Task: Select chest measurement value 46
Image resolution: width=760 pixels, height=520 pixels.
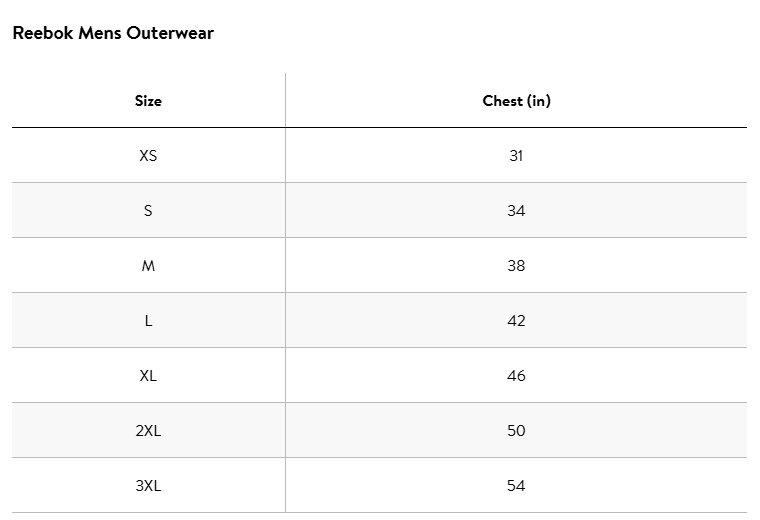Action: tap(516, 376)
